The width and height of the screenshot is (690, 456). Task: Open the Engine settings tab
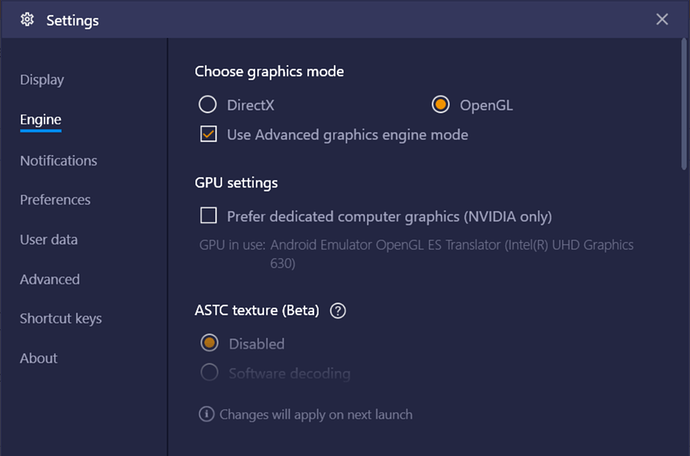tap(41, 120)
